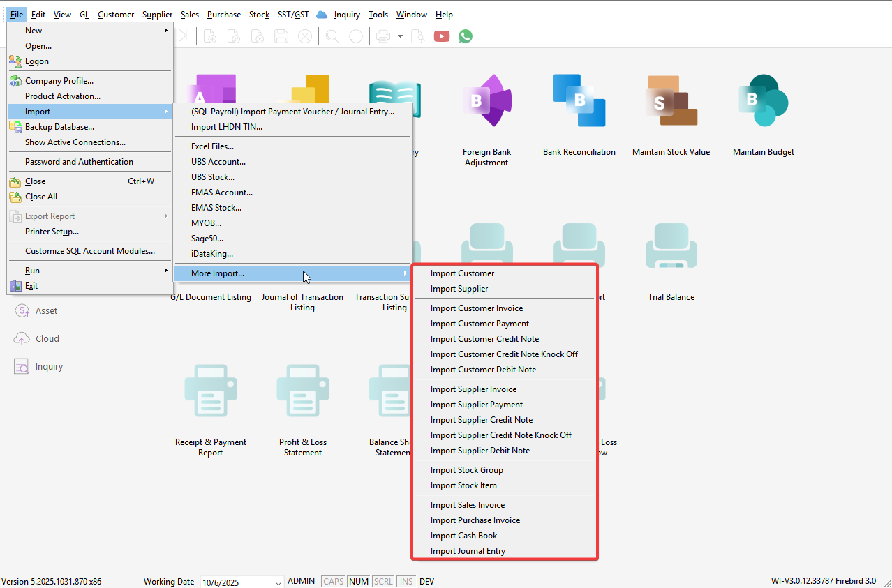892x588 pixels.
Task: Open Maintain Budget
Action: pyautogui.click(x=764, y=115)
